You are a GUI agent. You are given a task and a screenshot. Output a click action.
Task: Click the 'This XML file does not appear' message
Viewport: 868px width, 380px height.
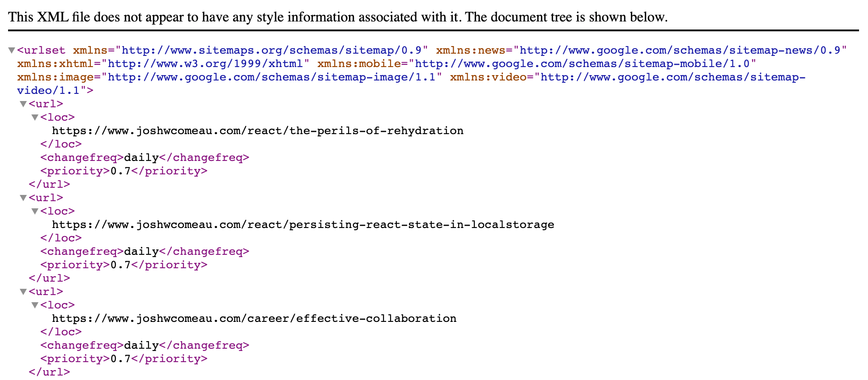[338, 17]
